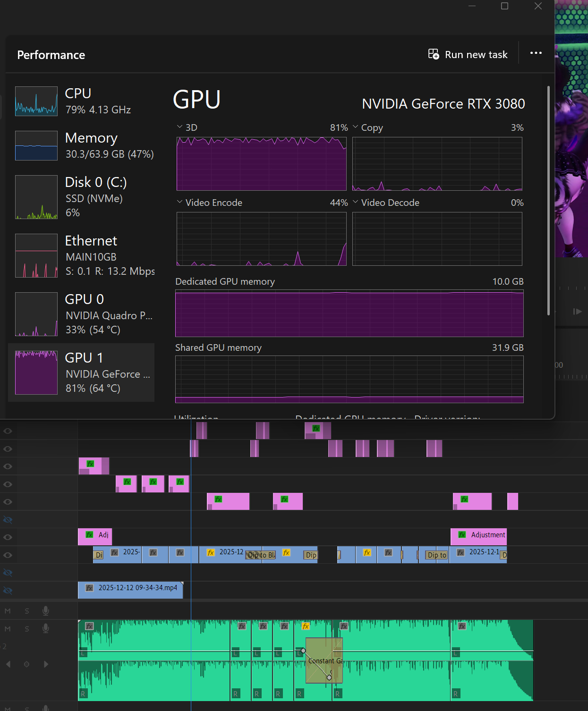Click grey fx badge on 2025- video clip
Image resolution: width=588 pixels, height=711 pixels.
coord(114,552)
